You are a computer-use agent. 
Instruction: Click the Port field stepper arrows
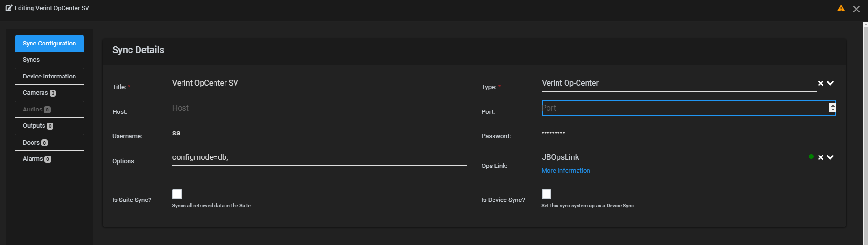pyautogui.click(x=833, y=108)
